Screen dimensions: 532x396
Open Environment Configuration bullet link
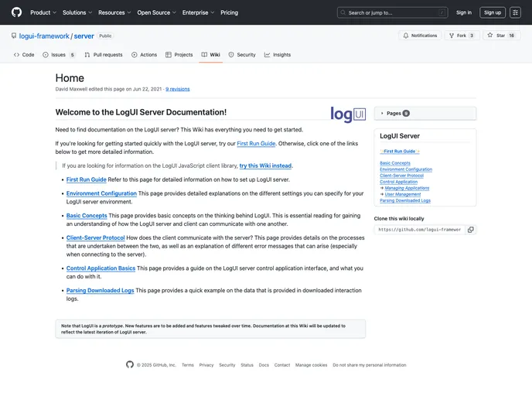[x=101, y=193]
